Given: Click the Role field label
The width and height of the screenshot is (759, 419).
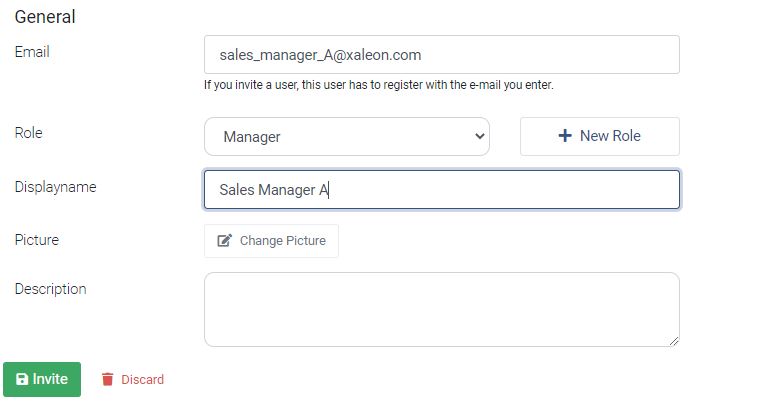Looking at the screenshot, I should [29, 133].
